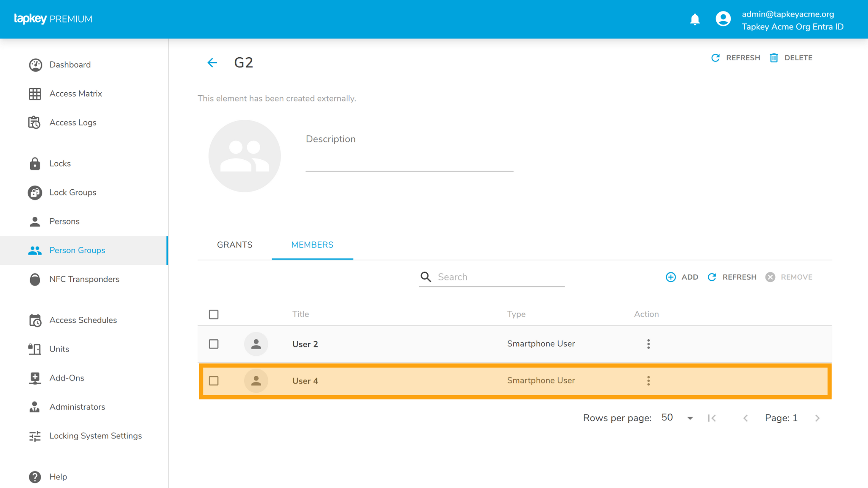The image size is (868, 488).
Task: Open the user account avatar icon
Action: coord(723,19)
